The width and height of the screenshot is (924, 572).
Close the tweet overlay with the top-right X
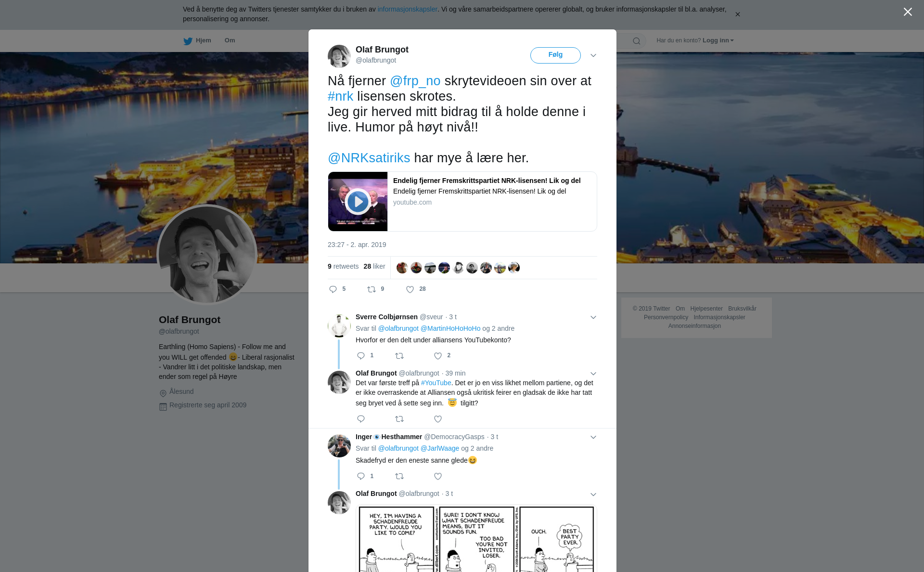click(x=908, y=12)
